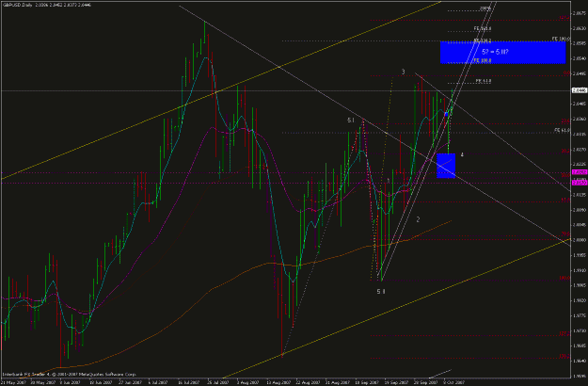The height and width of the screenshot is (386, 588).
Task: Click the 1.9640 price axis value
Action: (579, 361)
